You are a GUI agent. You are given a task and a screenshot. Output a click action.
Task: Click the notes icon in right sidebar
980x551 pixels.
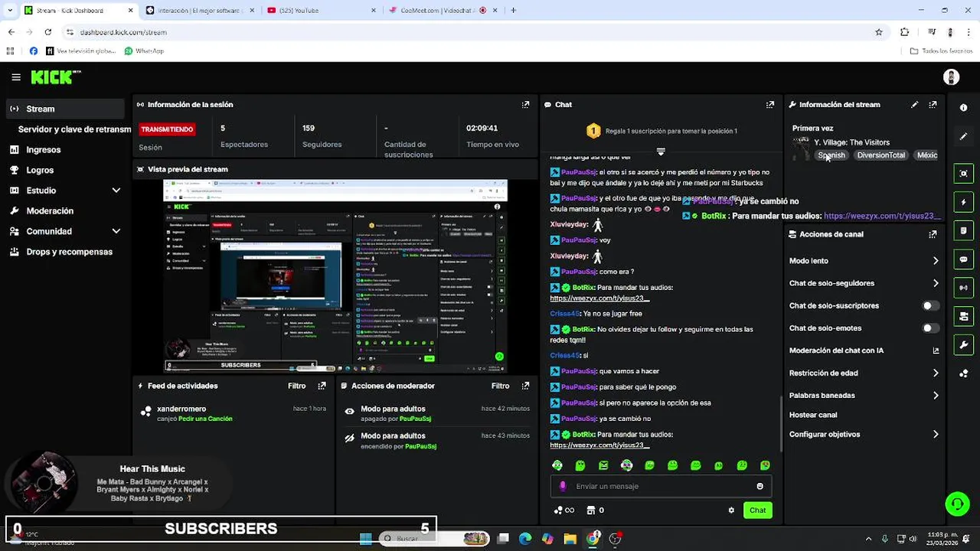coord(963,231)
